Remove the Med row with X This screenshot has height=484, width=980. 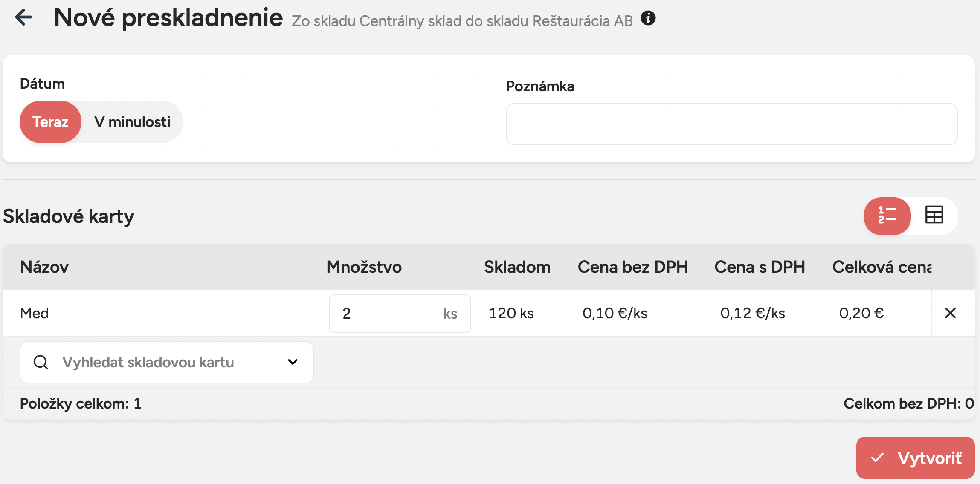950,313
